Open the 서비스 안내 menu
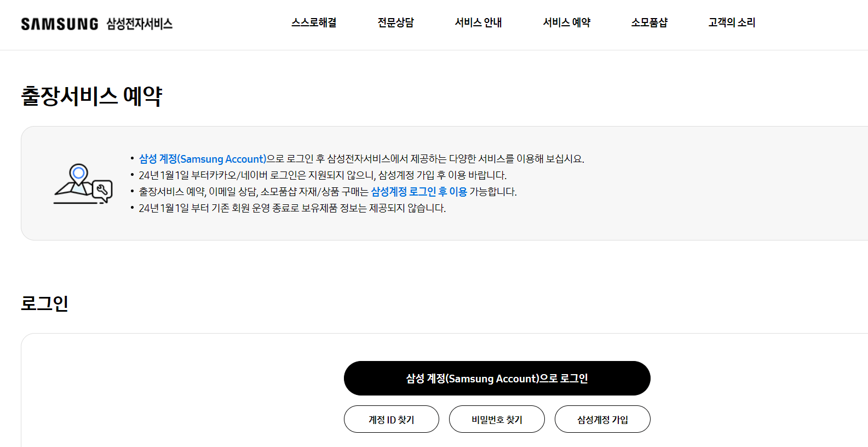 (x=478, y=22)
